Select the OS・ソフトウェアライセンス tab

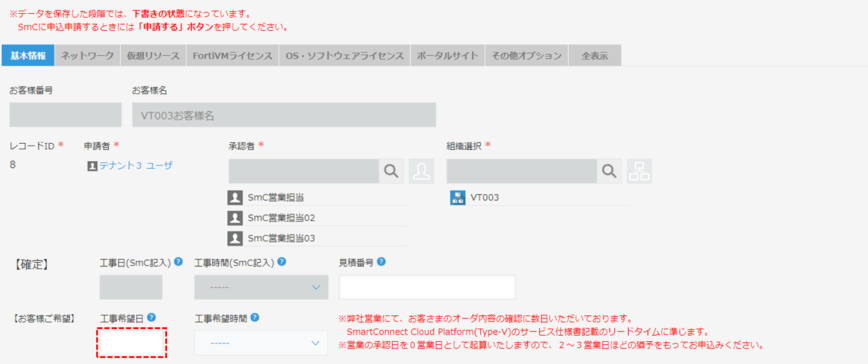345,55
